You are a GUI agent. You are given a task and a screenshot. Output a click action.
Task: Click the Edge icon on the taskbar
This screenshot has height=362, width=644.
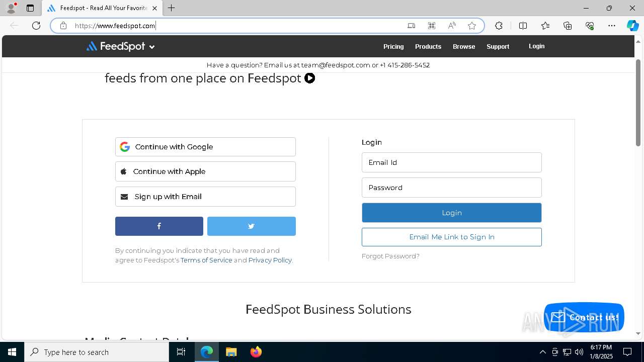[207, 352]
